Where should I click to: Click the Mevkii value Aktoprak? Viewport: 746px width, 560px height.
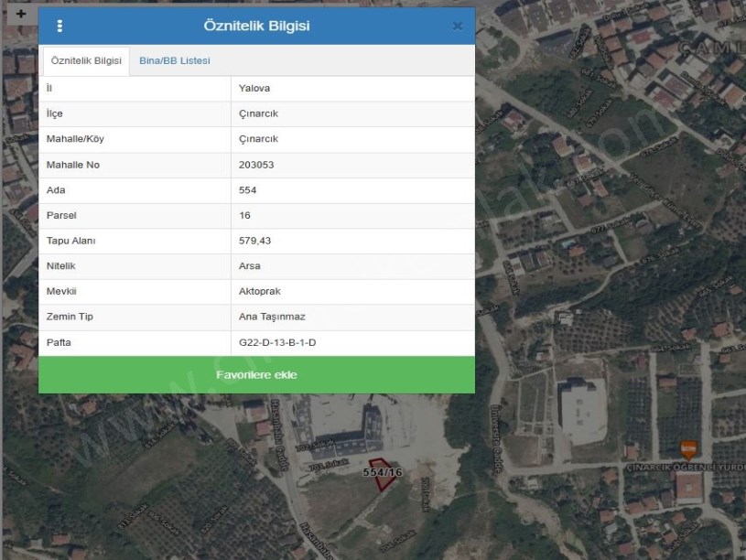pos(257,292)
